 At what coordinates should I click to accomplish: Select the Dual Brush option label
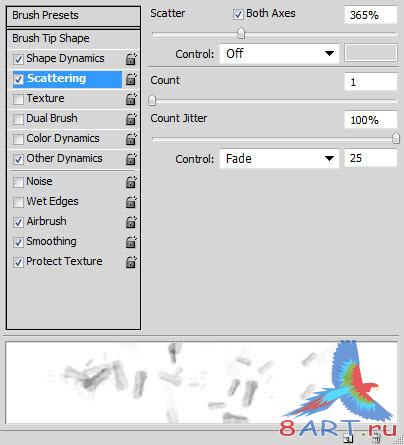point(52,118)
